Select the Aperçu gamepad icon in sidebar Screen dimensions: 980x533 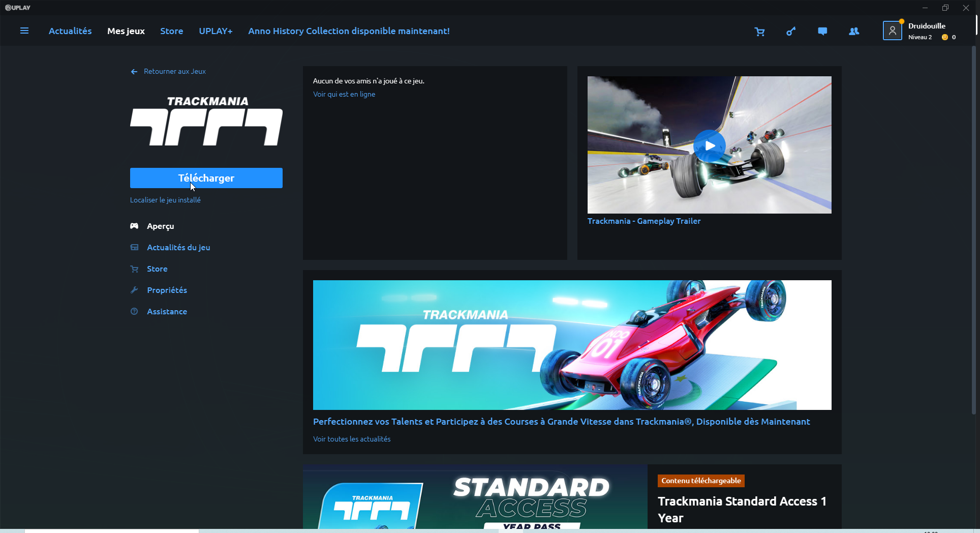(134, 226)
